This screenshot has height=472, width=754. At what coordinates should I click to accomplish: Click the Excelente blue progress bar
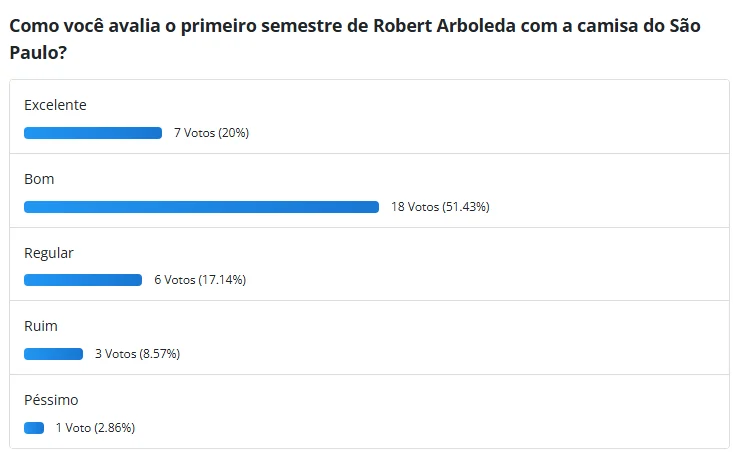[x=93, y=133]
